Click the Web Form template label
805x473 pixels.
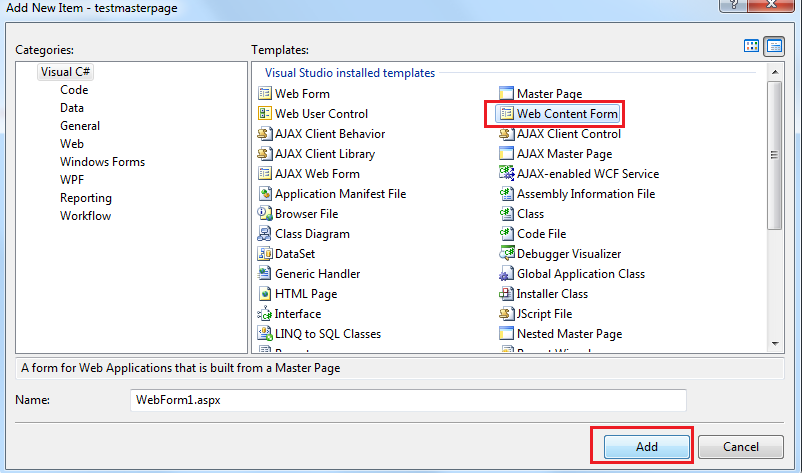tap(302, 94)
